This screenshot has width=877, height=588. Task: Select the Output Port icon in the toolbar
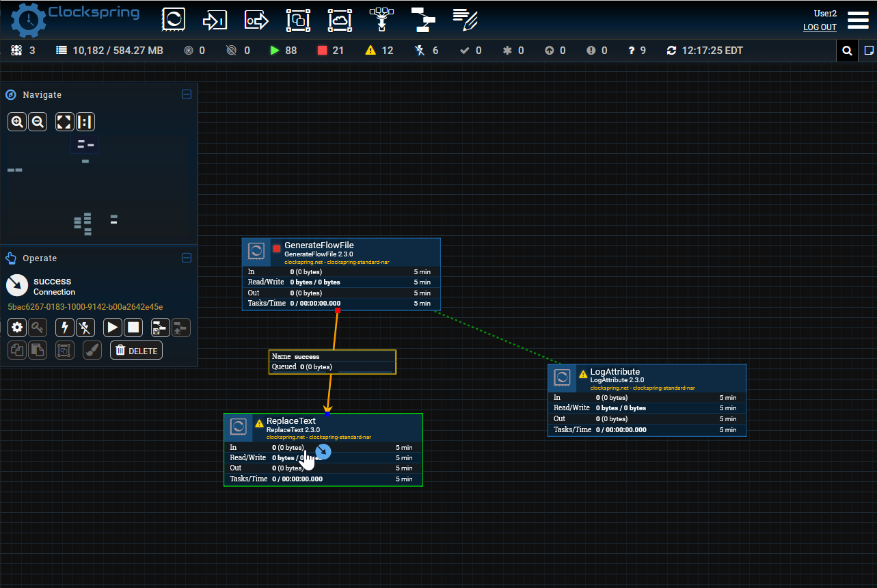pos(256,20)
